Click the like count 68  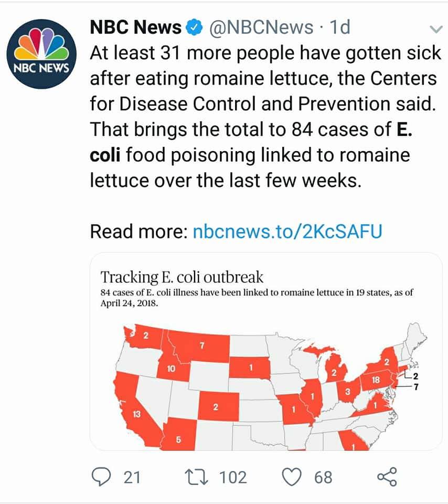coord(323,477)
